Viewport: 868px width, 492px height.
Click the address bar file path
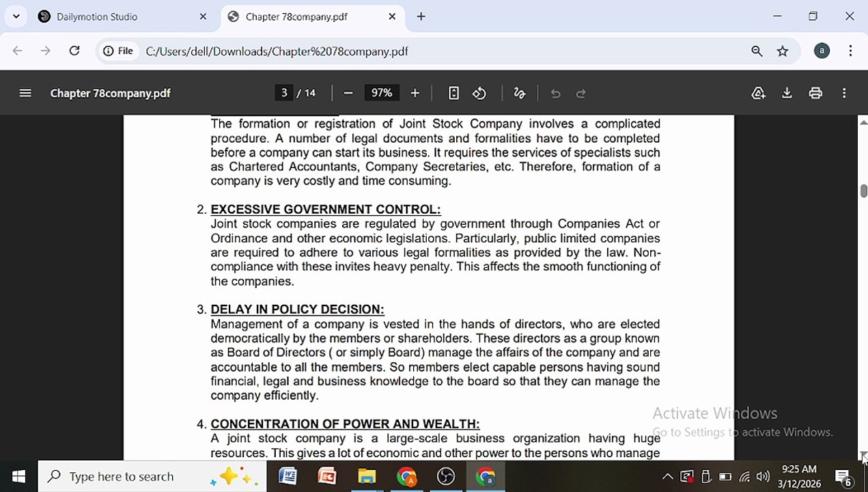tap(277, 51)
